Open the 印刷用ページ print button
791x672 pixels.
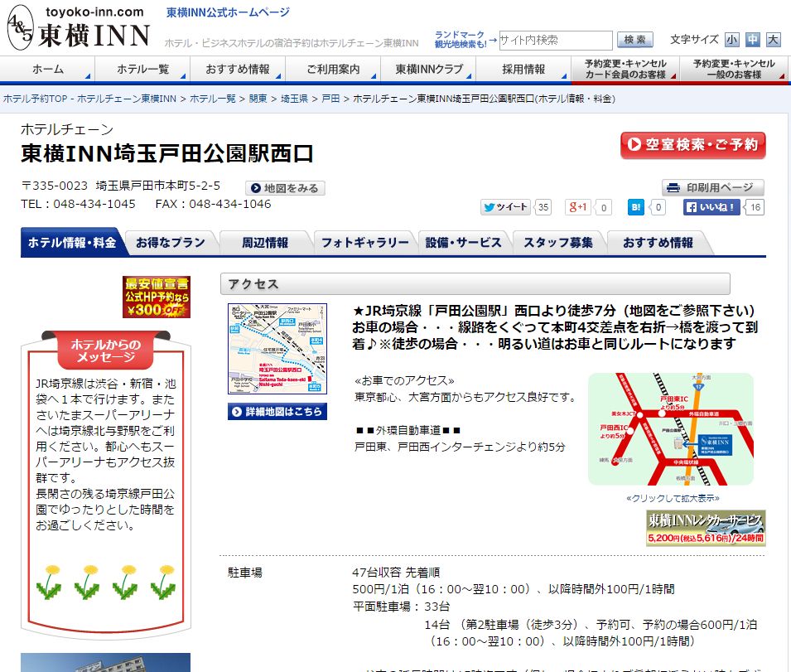click(x=713, y=187)
